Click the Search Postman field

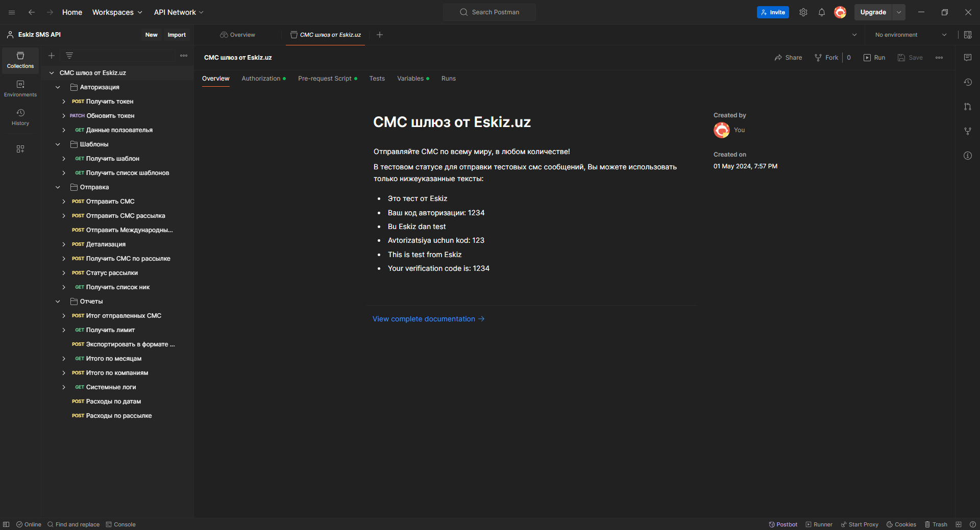click(489, 12)
